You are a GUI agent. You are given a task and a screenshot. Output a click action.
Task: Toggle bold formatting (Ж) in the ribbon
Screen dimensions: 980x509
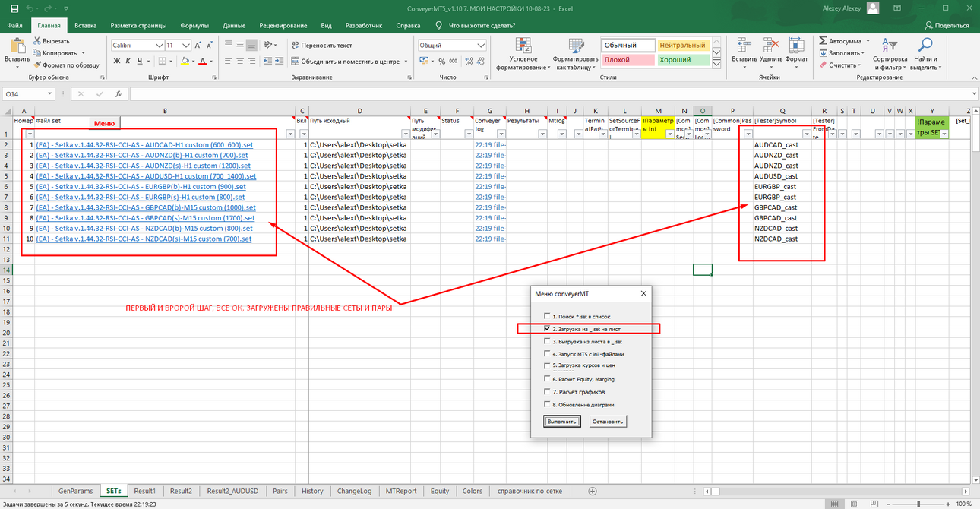tap(118, 61)
